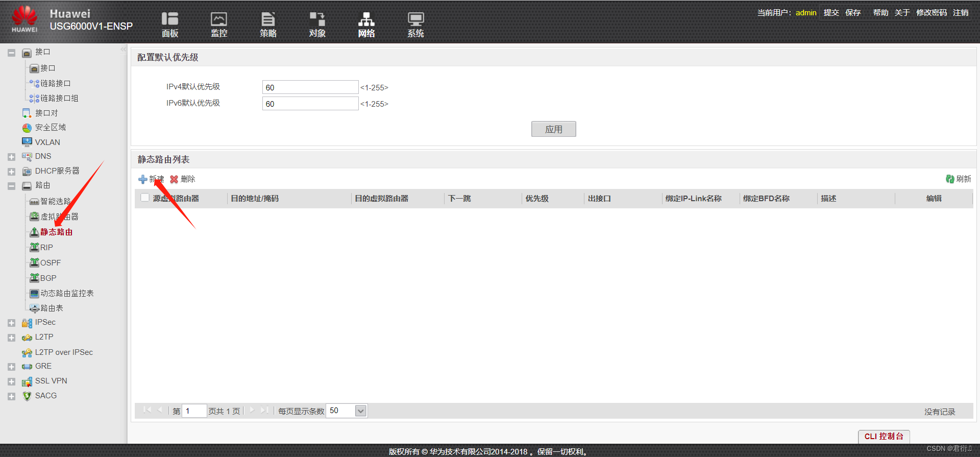This screenshot has height=457, width=980.
Task: Open the 策略 policy tab
Action: click(268, 25)
